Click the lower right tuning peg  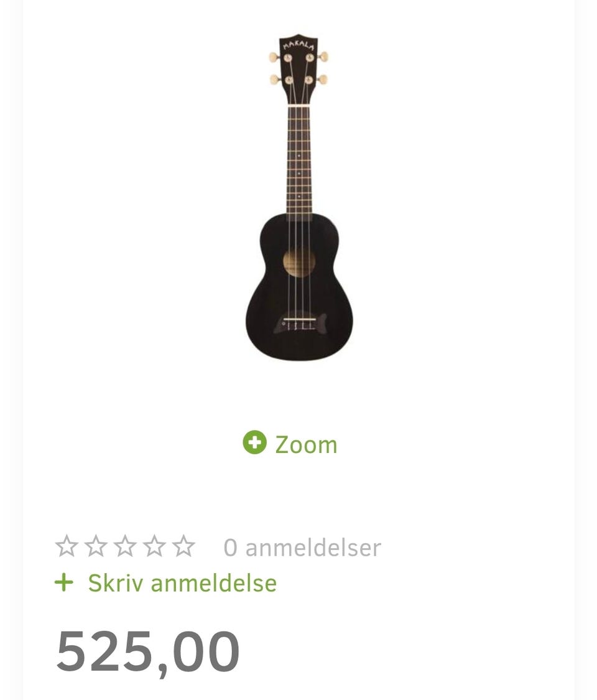322,80
